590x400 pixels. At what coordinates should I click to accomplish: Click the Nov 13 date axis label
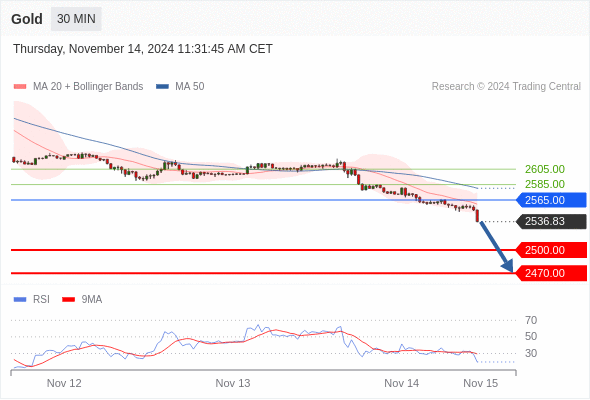click(x=233, y=383)
